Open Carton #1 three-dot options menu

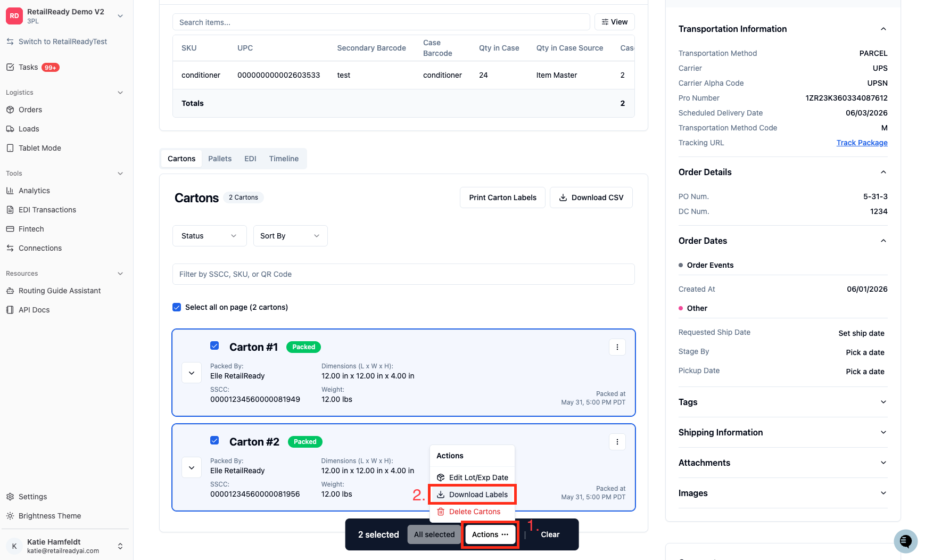[617, 347]
